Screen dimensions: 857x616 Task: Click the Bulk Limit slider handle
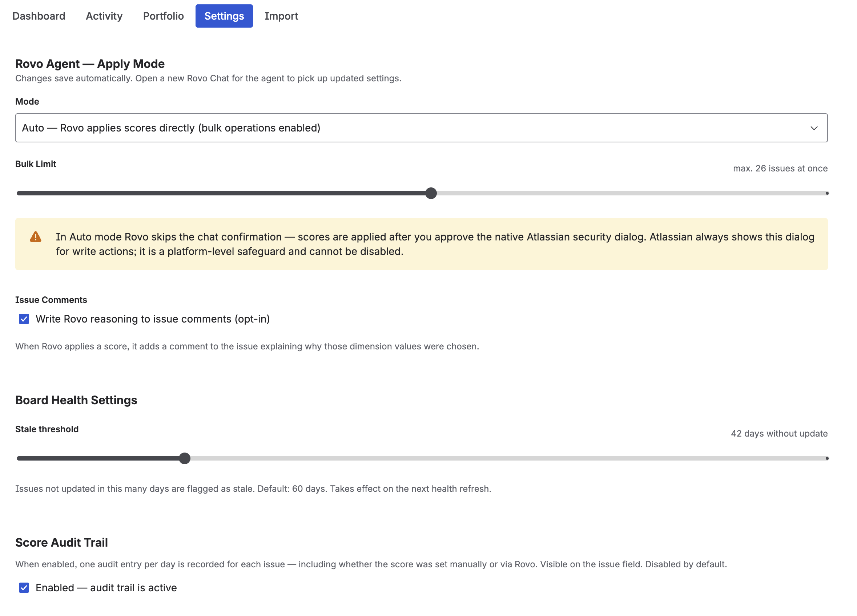431,193
